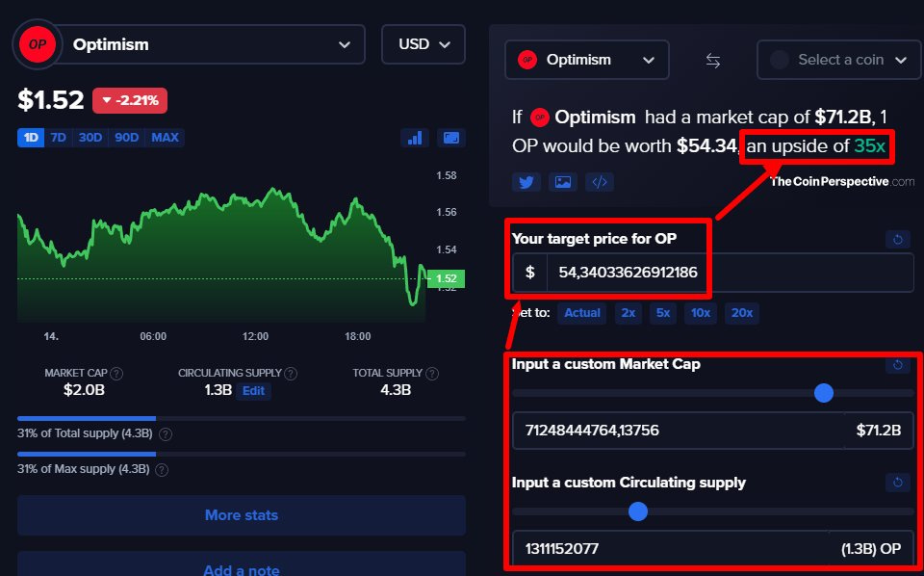The image size is (924, 576).
Task: Select the 90D chart range
Action: coord(127,138)
